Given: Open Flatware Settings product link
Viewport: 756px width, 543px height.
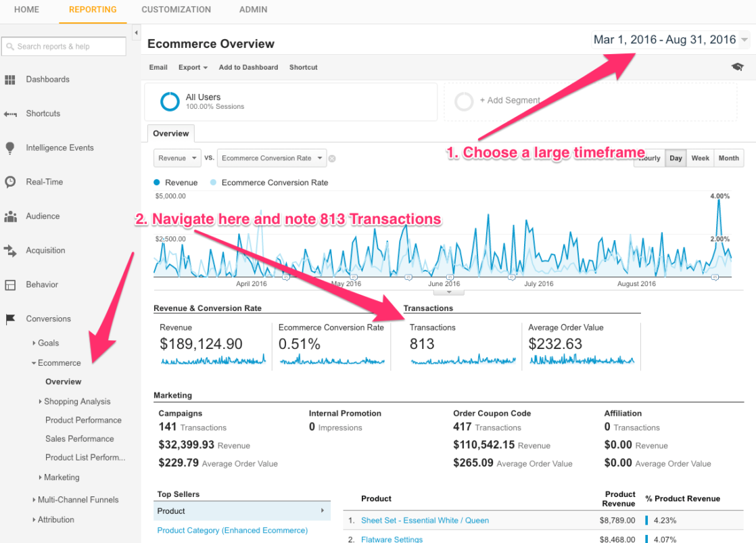Looking at the screenshot, I should tap(392, 539).
